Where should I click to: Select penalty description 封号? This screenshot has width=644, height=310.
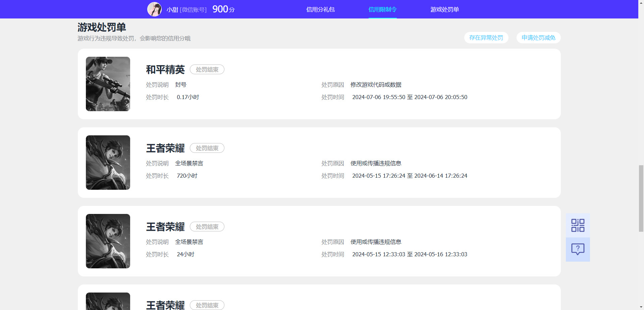(181, 85)
